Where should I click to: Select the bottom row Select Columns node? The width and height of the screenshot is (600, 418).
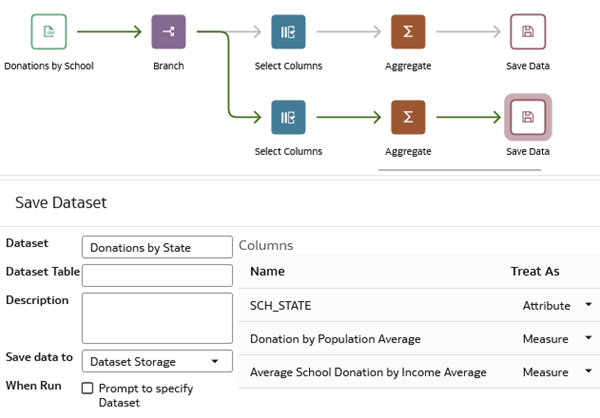coord(288,117)
